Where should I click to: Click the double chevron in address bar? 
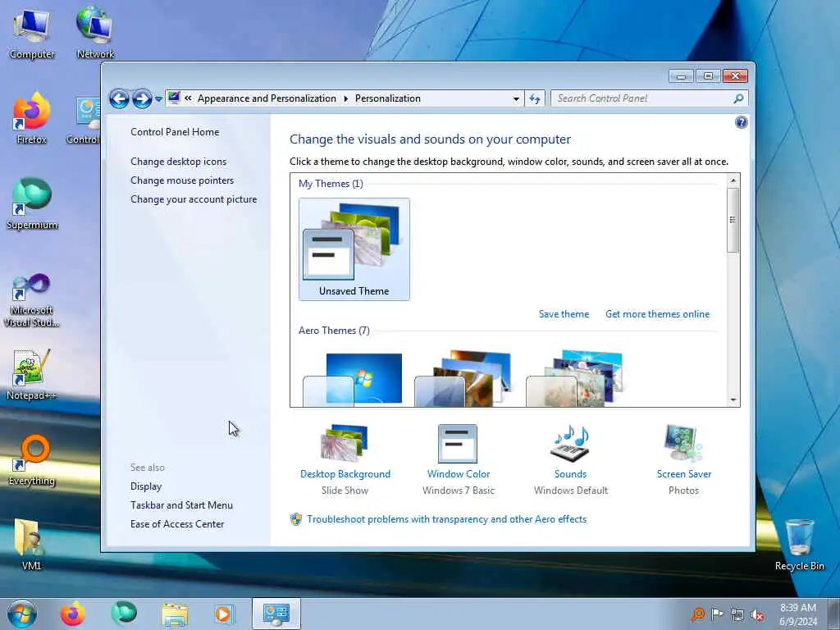[188, 98]
